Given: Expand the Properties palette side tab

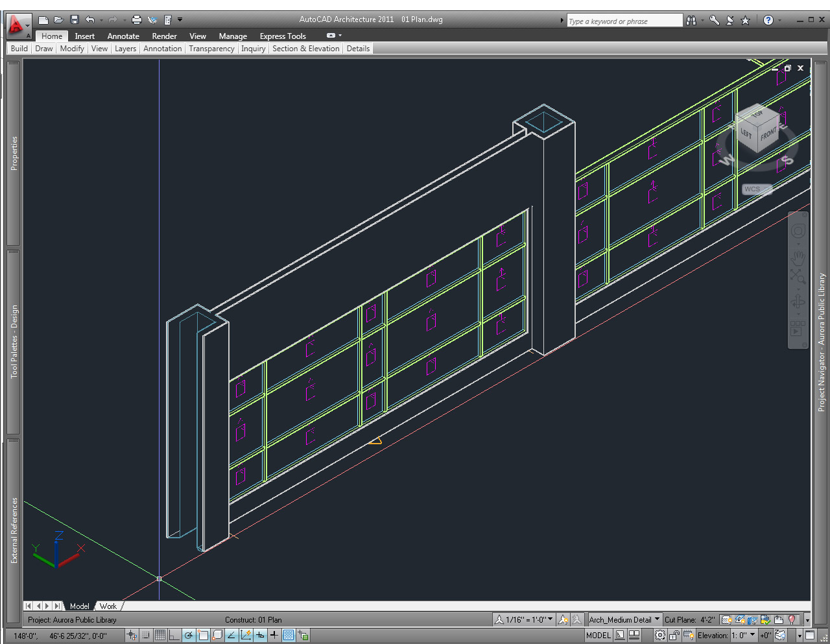Looking at the screenshot, I should (x=14, y=154).
